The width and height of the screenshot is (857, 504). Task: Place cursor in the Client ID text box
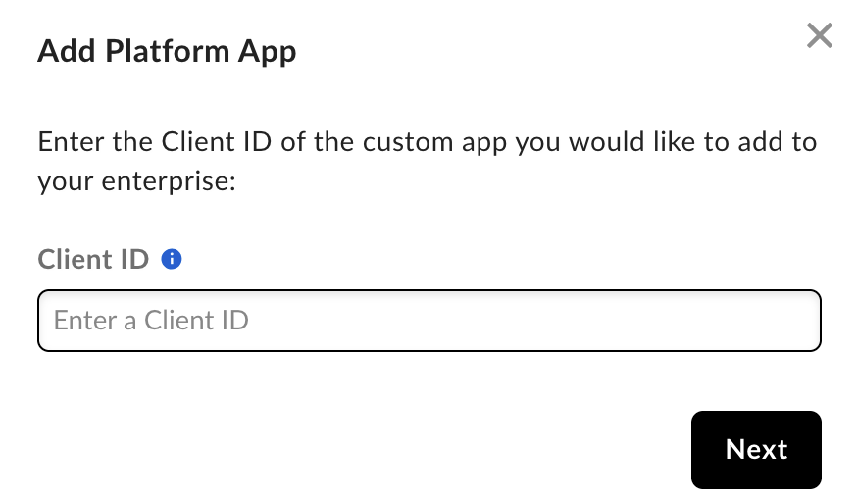point(428,320)
